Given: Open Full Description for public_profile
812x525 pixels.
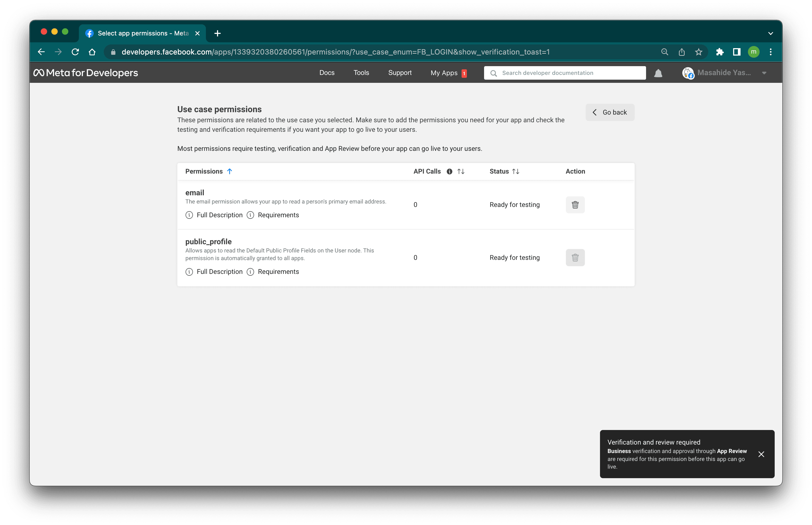Looking at the screenshot, I should click(214, 271).
